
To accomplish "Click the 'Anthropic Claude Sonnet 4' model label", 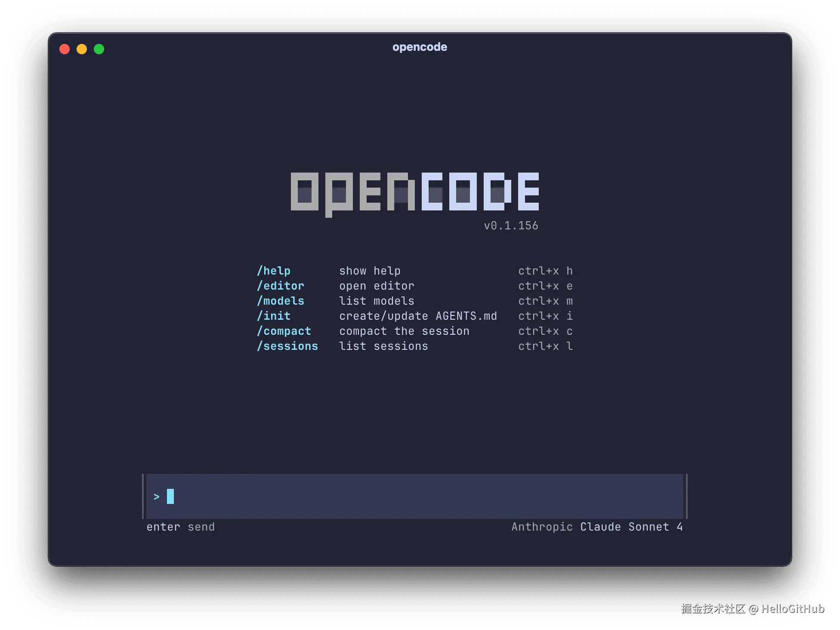I will (597, 527).
